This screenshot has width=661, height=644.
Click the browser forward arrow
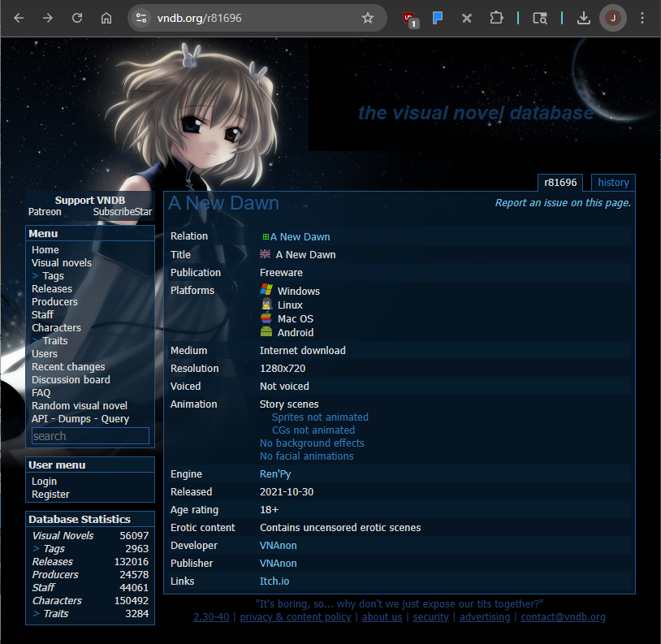pyautogui.click(x=48, y=18)
